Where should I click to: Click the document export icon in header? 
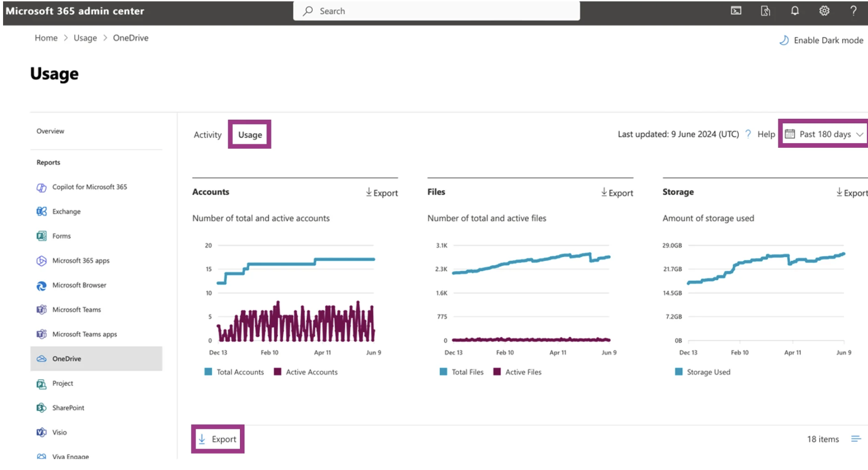click(765, 11)
